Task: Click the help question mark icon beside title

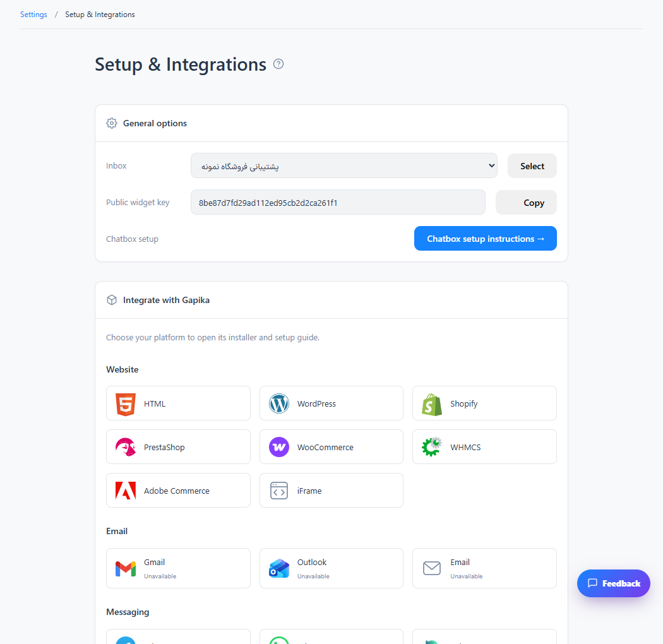Action: 278,64
